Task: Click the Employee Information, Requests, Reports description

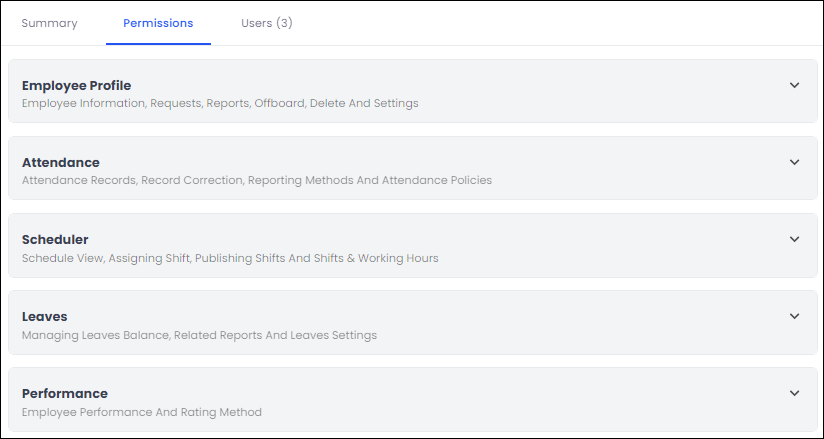Action: pos(220,103)
